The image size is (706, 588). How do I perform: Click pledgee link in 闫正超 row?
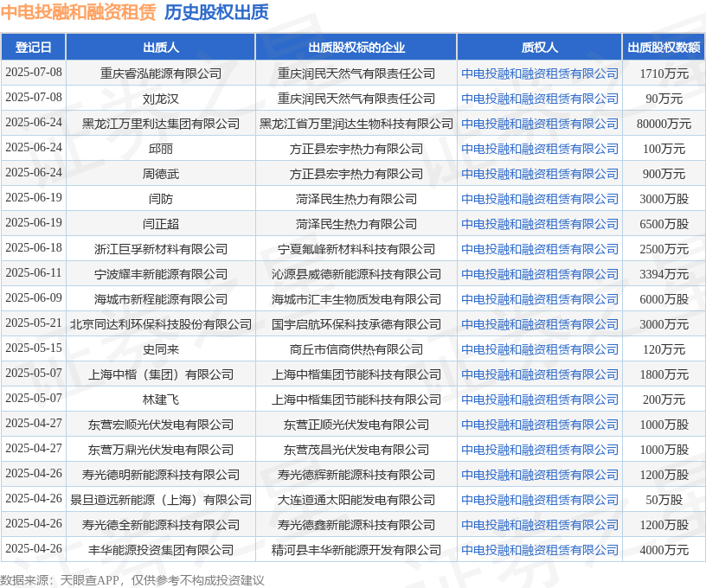pos(539,224)
